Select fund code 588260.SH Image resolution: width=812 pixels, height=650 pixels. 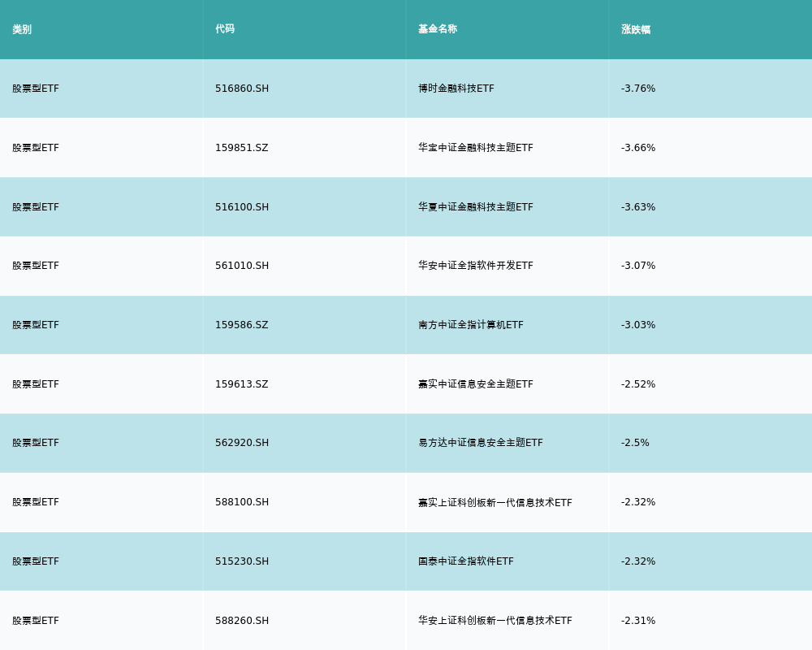pos(242,621)
